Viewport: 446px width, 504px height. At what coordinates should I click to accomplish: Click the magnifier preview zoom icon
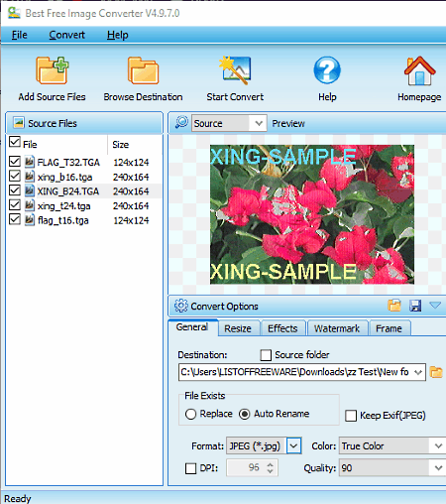click(x=181, y=122)
